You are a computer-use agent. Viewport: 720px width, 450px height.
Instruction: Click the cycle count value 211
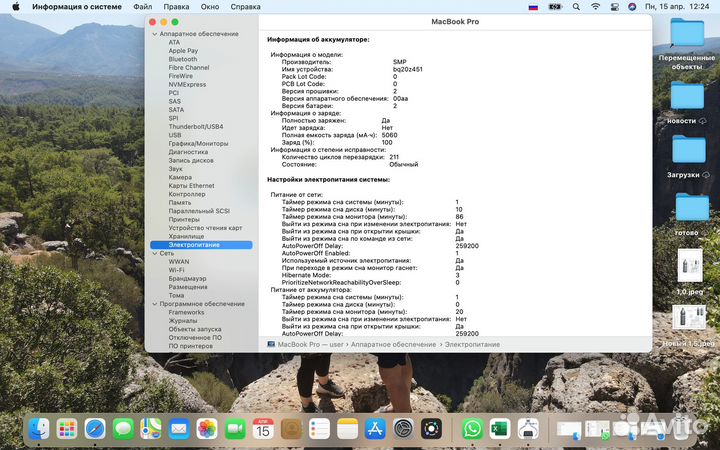(394, 157)
